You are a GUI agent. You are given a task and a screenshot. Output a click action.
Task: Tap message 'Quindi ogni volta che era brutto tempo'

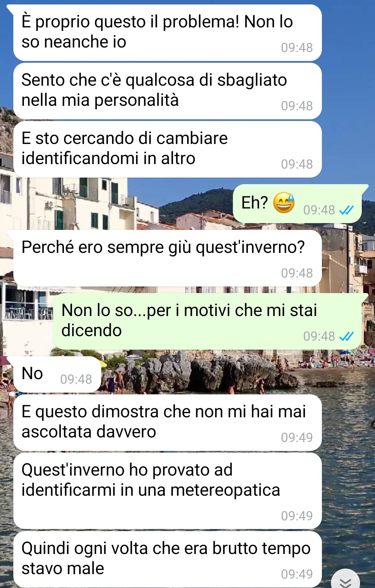pyautogui.click(x=167, y=559)
